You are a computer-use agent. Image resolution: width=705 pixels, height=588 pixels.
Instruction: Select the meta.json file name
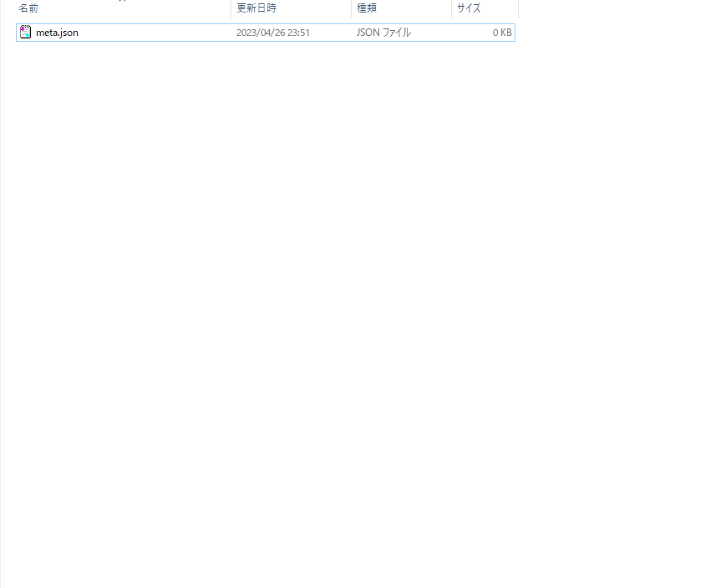(57, 33)
